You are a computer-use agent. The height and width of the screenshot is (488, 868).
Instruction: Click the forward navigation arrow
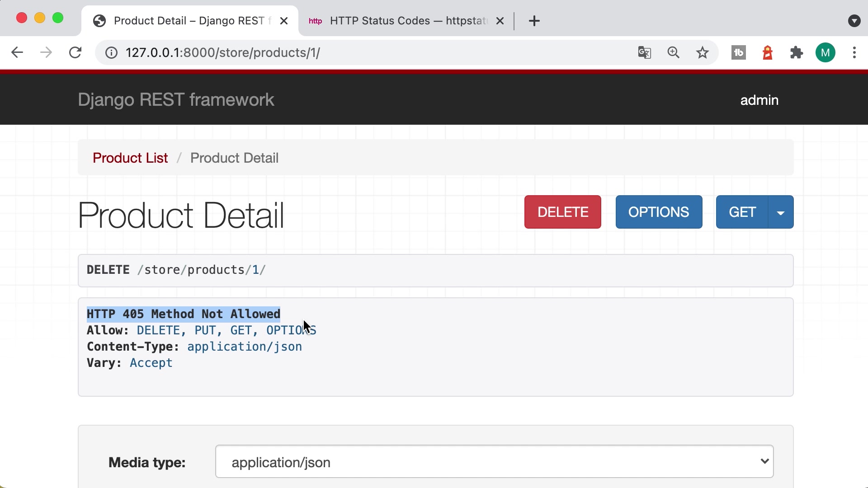(46, 53)
